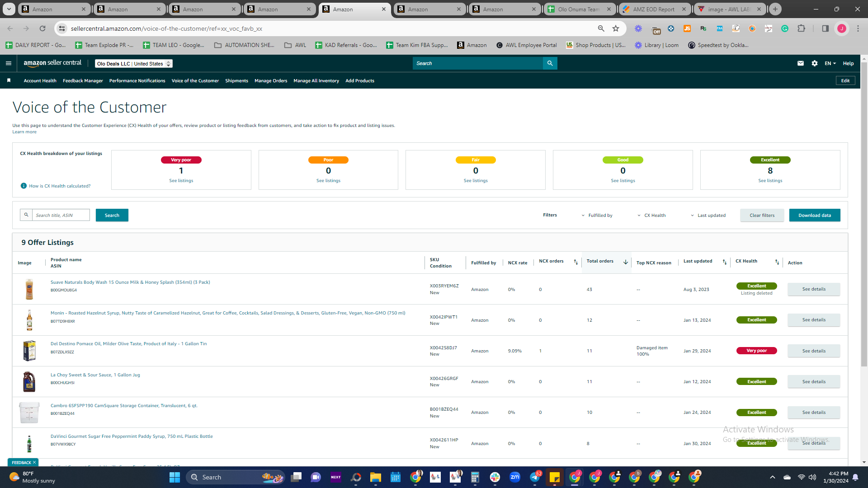Sort by CX Health column arrows
Image resolution: width=868 pixels, height=488 pixels.
click(777, 262)
